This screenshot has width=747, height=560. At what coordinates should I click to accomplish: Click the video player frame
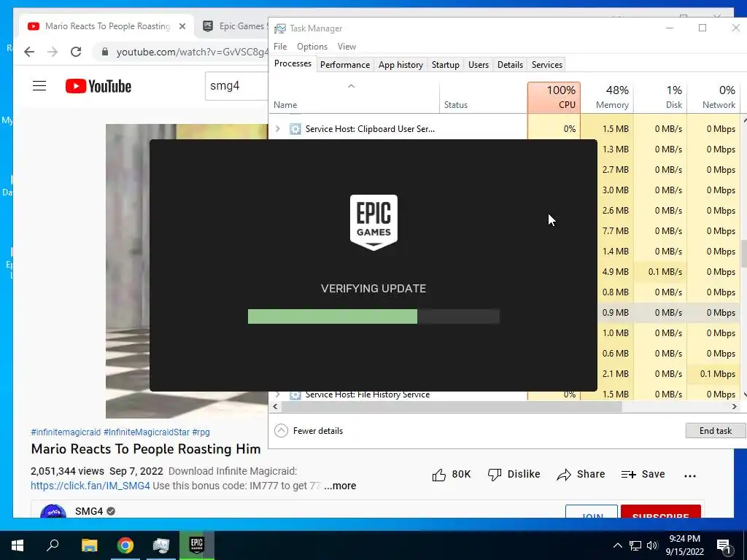[128, 271]
